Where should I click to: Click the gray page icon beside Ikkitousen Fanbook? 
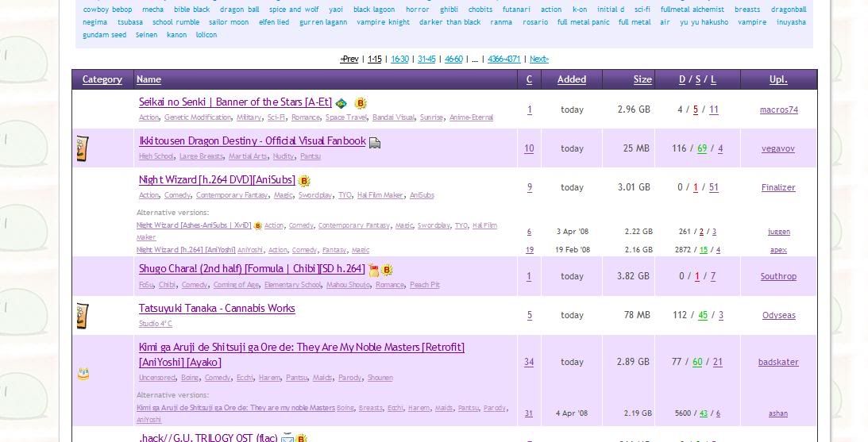point(375,143)
